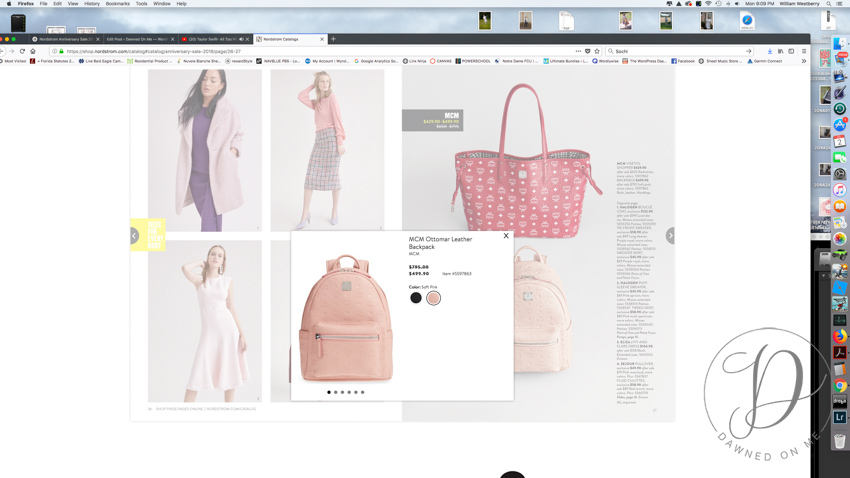The image size is (850, 478).
Task: Show the last backpack image dot
Action: (x=363, y=392)
